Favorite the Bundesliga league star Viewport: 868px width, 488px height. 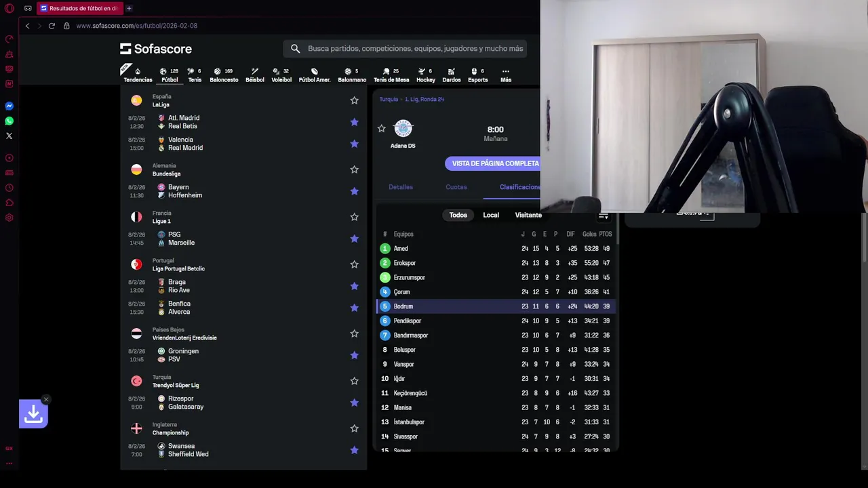pos(354,169)
